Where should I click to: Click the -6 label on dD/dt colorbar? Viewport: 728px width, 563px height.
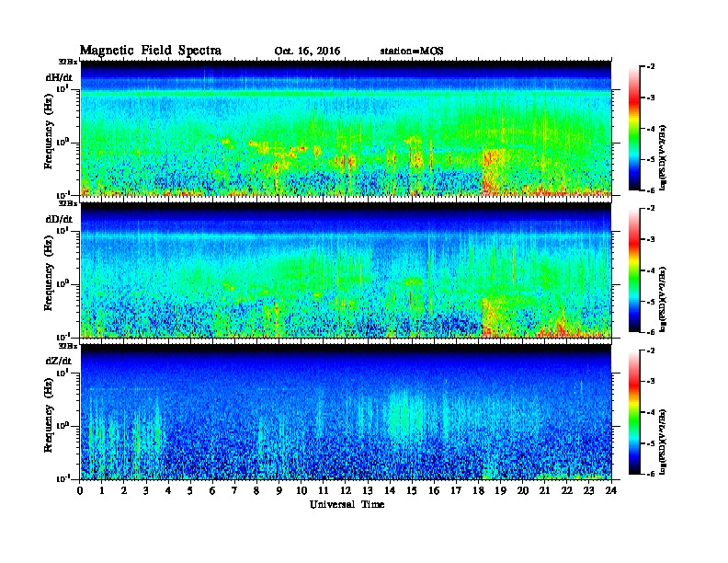point(651,332)
